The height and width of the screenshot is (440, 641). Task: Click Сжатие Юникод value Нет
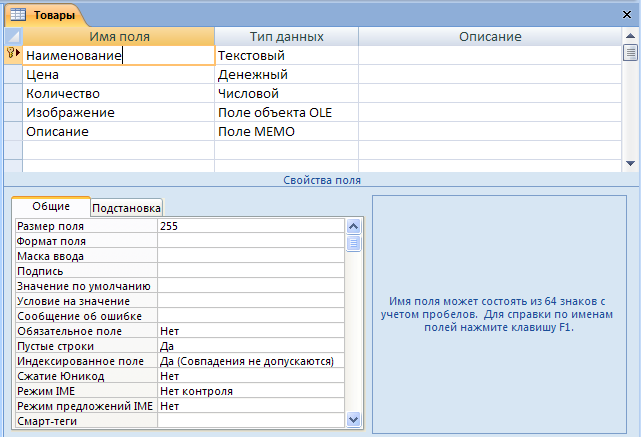pos(251,376)
